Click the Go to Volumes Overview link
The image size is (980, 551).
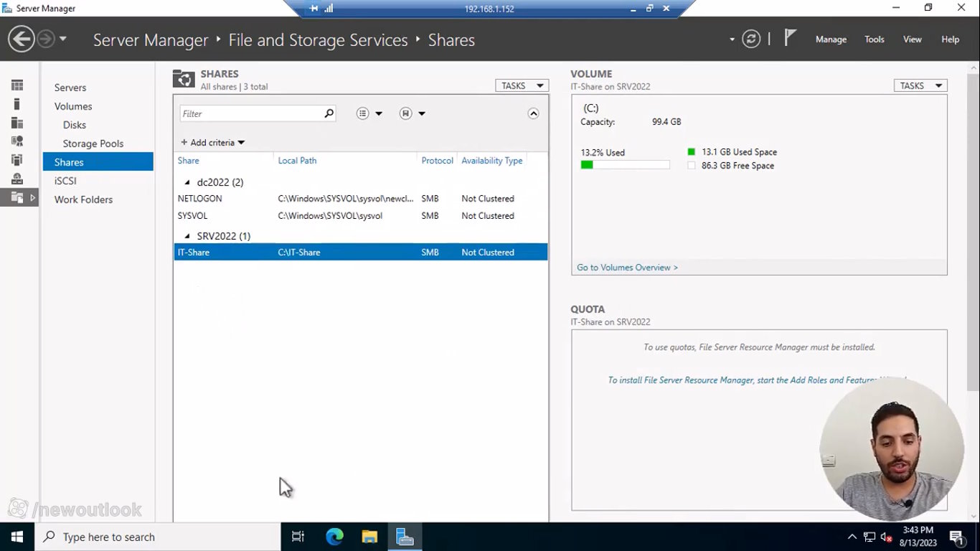(x=627, y=268)
